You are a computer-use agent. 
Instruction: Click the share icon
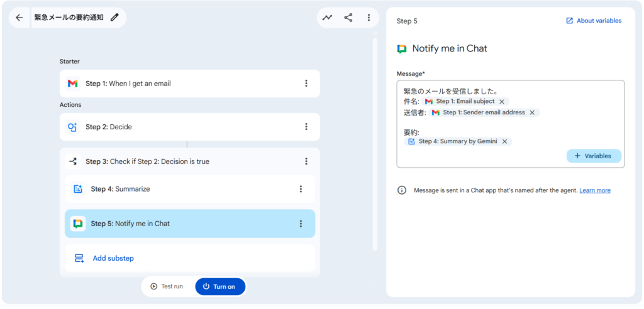(348, 18)
